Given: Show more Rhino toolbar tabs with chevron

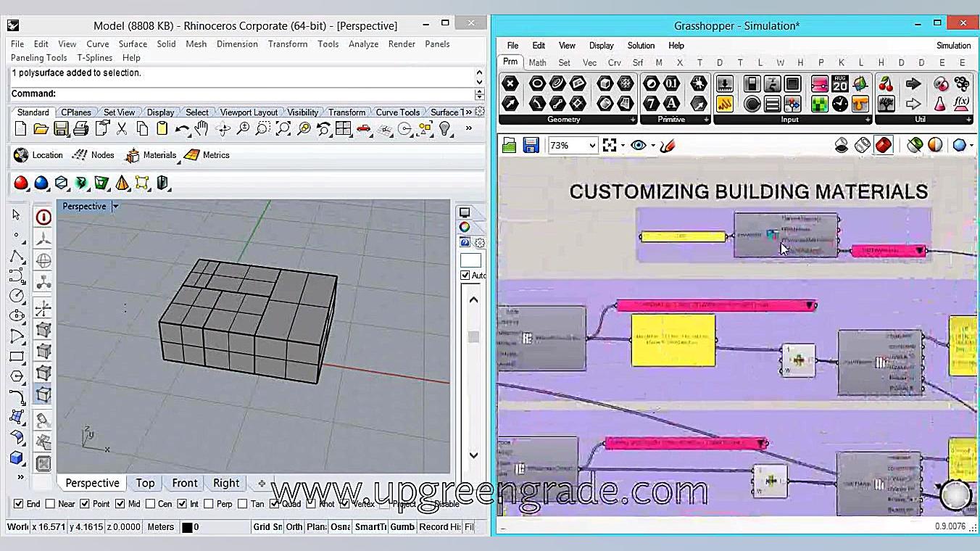Looking at the screenshot, I should tap(468, 112).
